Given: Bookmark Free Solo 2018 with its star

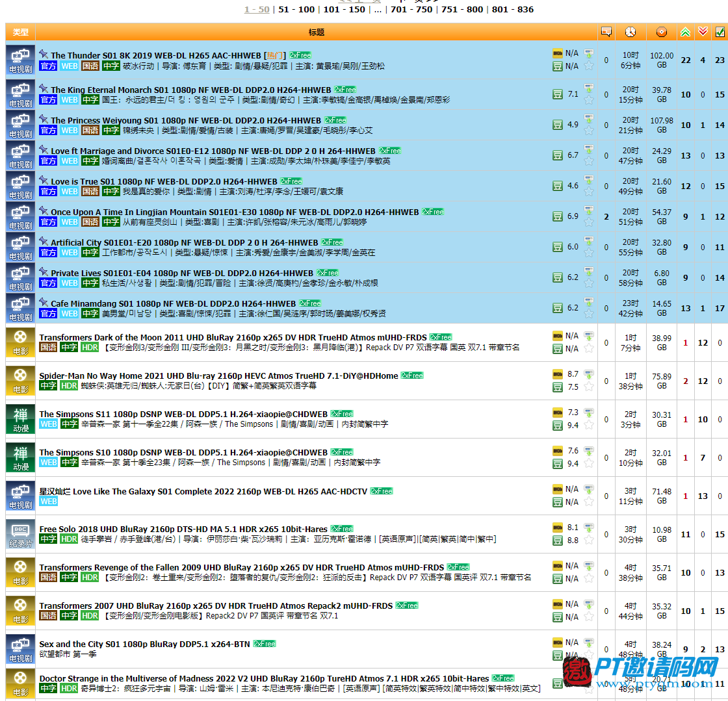Looking at the screenshot, I should click(x=589, y=540).
